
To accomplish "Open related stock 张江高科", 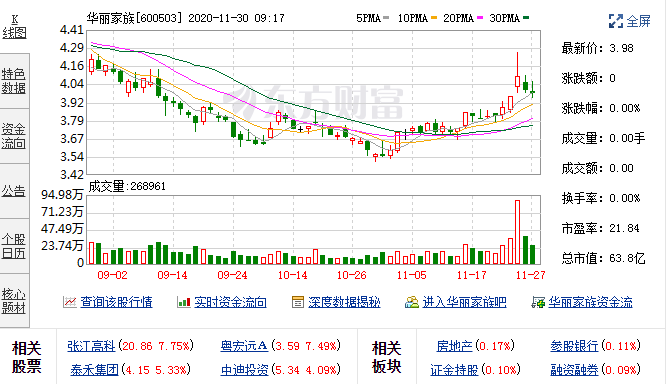I will [x=91, y=346].
